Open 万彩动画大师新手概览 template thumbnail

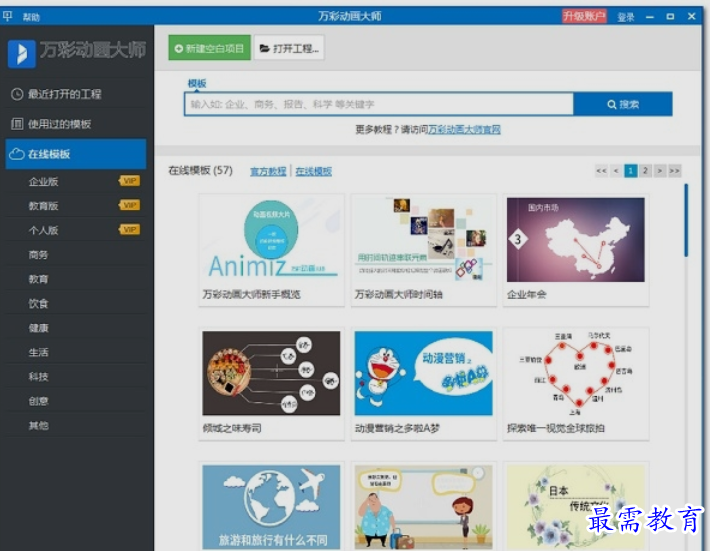271,240
